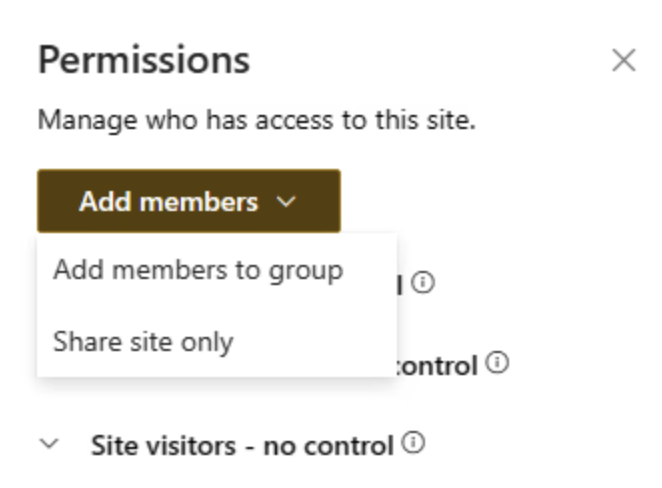Click "Manage who has access" description text
Screen dimensions: 662x488
pyautogui.click(x=257, y=121)
